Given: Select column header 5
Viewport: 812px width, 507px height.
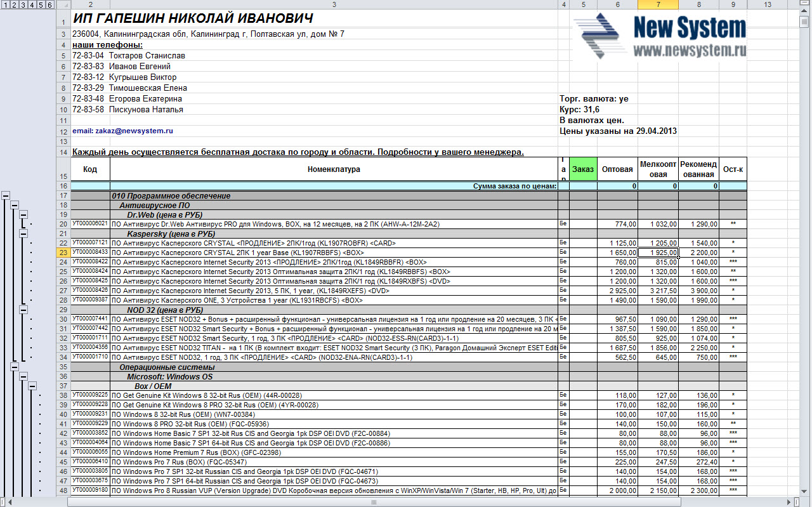Looking at the screenshot, I should pos(583,5).
